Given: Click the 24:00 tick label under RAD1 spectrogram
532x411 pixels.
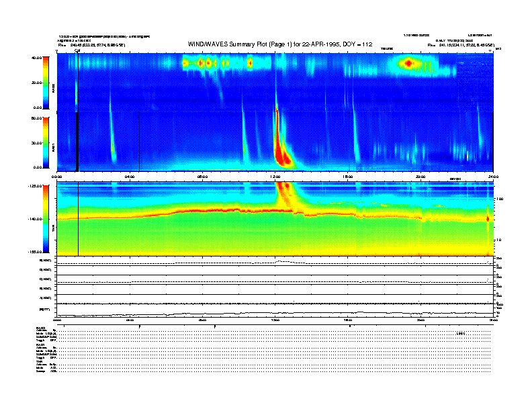Looking at the screenshot, I should (493, 177).
